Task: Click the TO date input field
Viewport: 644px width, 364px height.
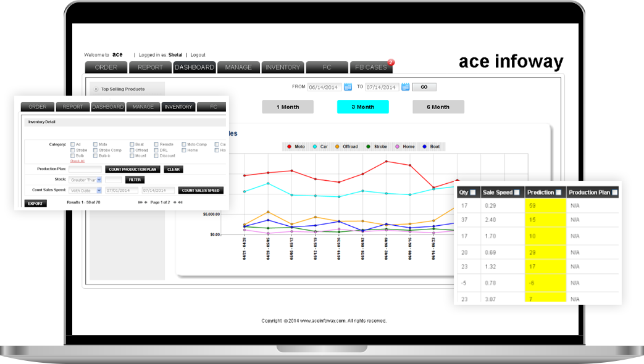Action: coord(382,87)
